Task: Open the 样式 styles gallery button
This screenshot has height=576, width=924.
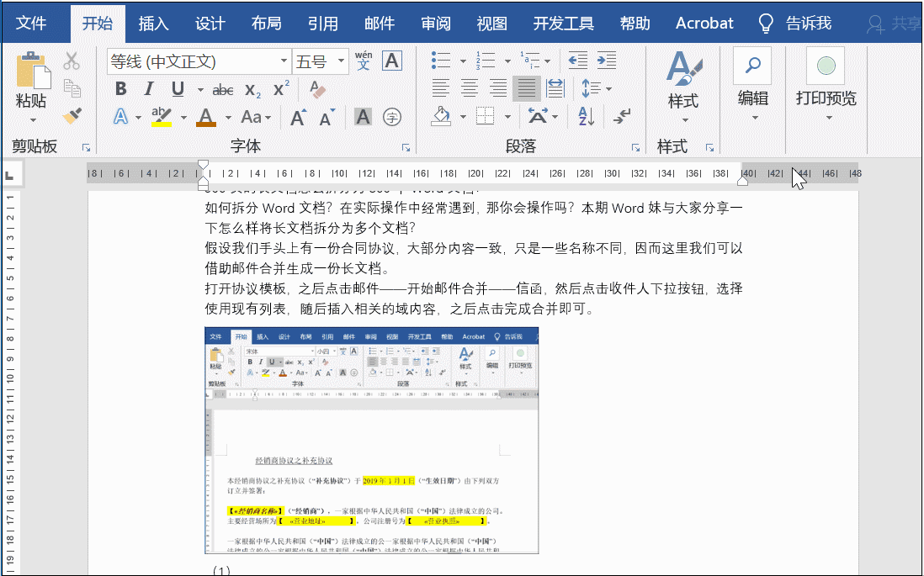Action: [683, 87]
